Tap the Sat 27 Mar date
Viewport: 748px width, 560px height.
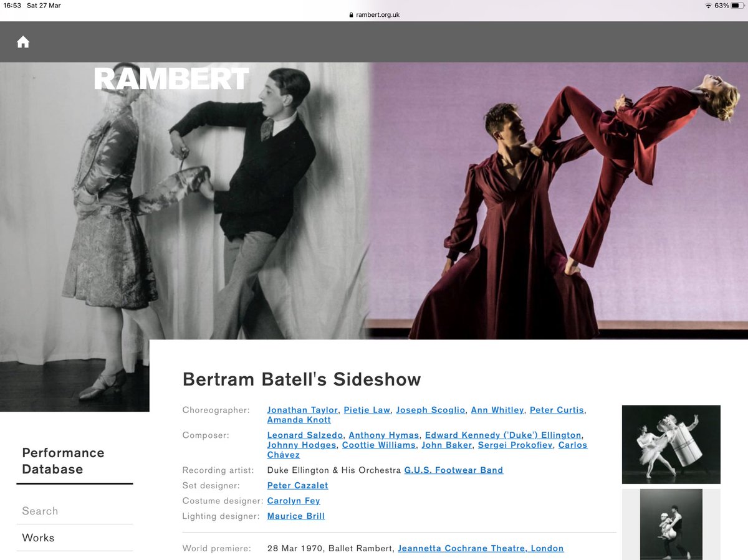click(x=44, y=6)
